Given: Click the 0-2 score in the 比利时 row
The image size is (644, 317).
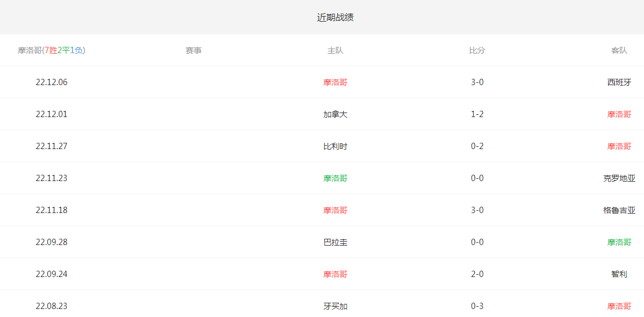Looking at the screenshot, I should tap(477, 146).
